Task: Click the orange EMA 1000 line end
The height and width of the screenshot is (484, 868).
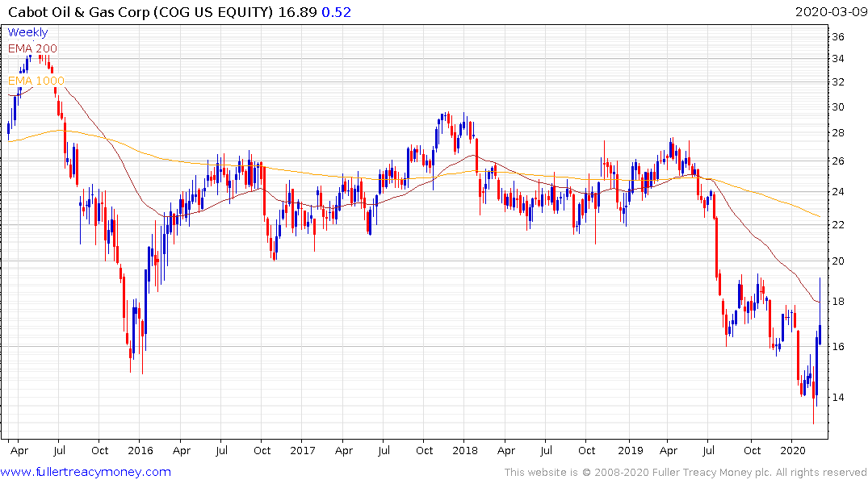Action: pos(820,216)
